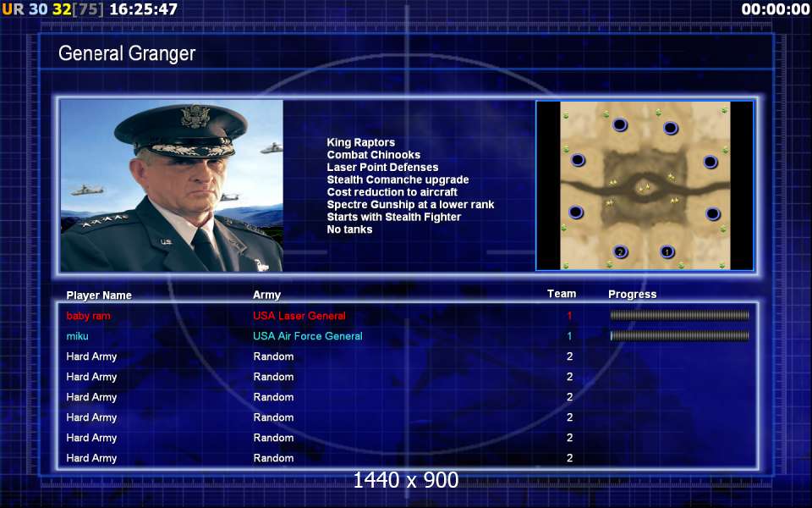Viewport: 812px width, 508px height.
Task: Click the "General Granger" title text
Action: pos(127,53)
